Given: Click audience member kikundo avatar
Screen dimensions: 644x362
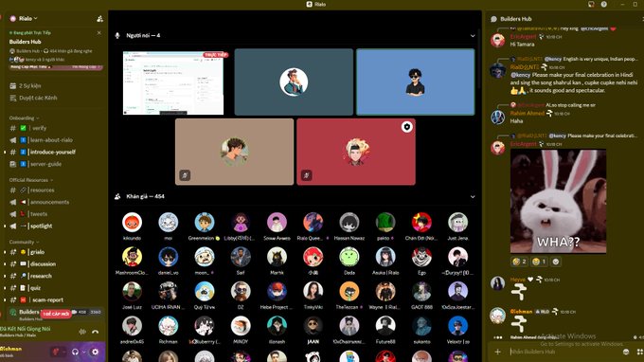Looking at the screenshot, I should pyautogui.click(x=132, y=223).
